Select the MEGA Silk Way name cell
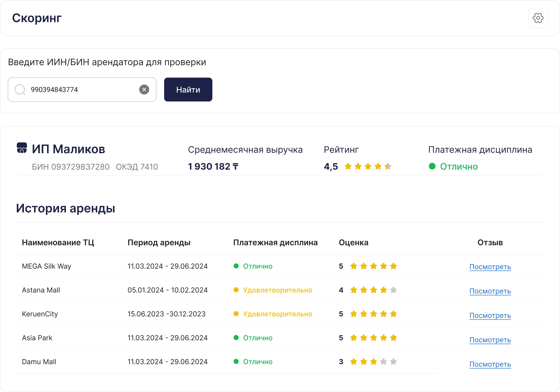 [47, 266]
